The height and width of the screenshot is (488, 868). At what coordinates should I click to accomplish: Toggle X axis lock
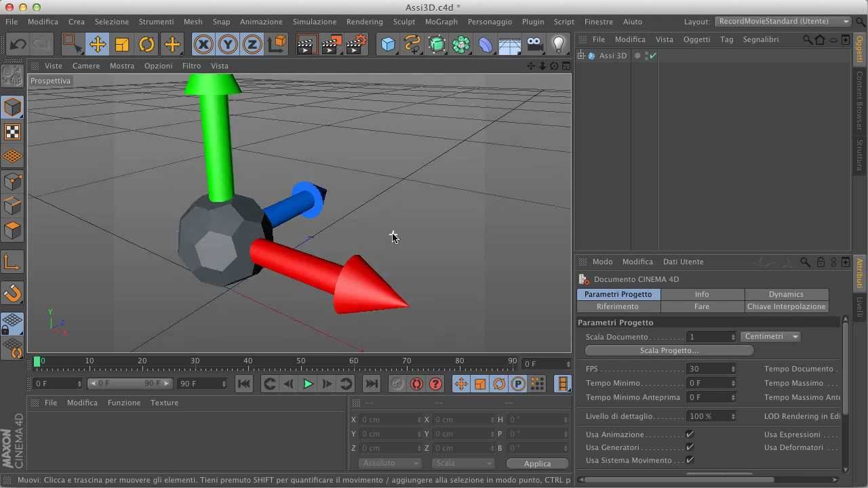click(203, 45)
